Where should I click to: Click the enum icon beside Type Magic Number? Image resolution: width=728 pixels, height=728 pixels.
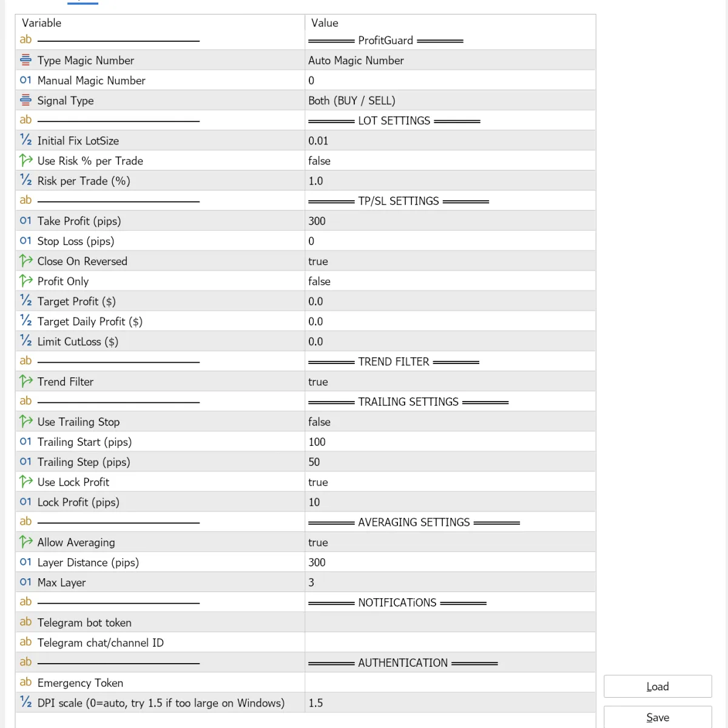(25, 60)
